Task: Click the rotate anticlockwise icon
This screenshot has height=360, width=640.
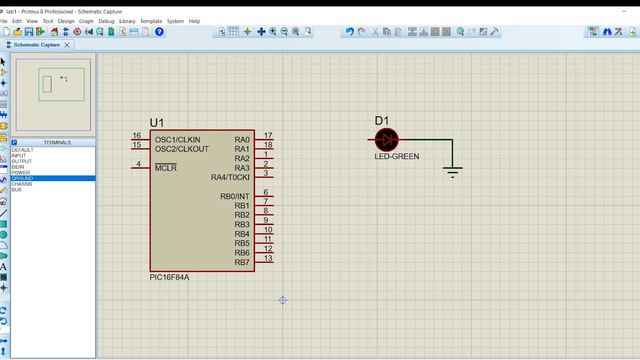Action: (x=3, y=321)
